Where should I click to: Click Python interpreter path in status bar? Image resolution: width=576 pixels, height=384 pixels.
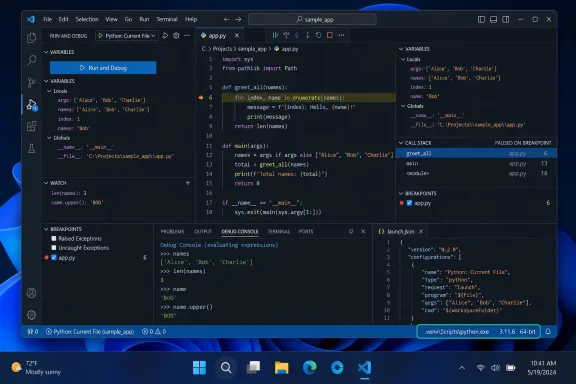click(457, 331)
